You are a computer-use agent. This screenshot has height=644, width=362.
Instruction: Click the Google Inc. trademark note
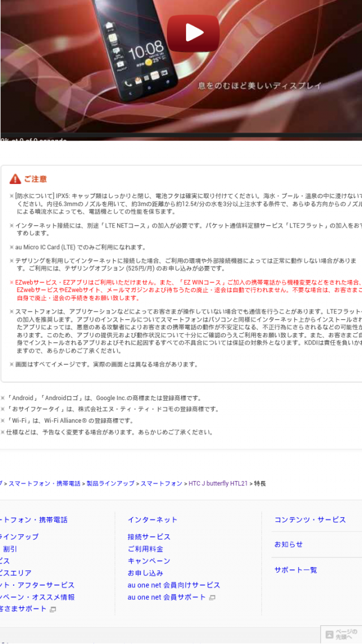pos(101,398)
